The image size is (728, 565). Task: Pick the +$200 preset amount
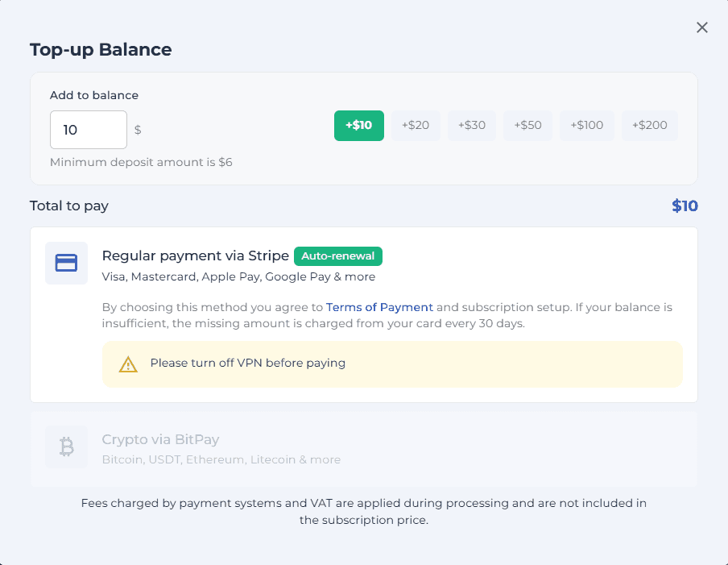[x=650, y=126]
